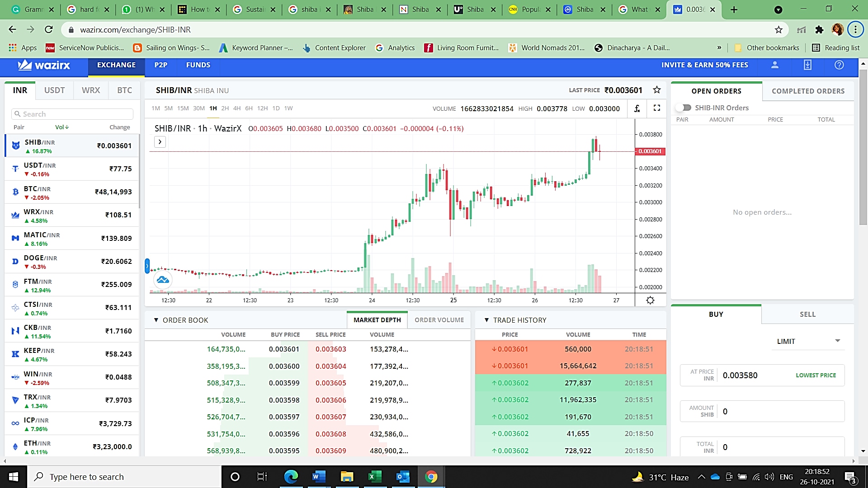The height and width of the screenshot is (488, 868).
Task: Collapse the ORDER BOOK section
Action: [x=156, y=320]
